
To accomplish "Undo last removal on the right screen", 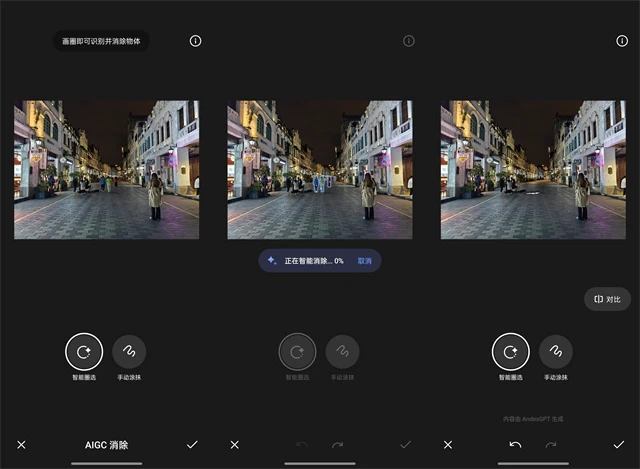I will point(515,444).
